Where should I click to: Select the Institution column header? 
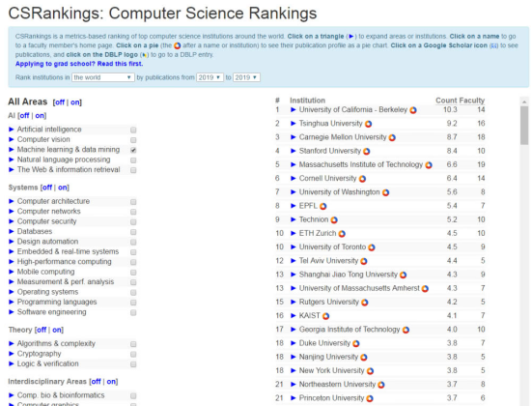(307, 101)
